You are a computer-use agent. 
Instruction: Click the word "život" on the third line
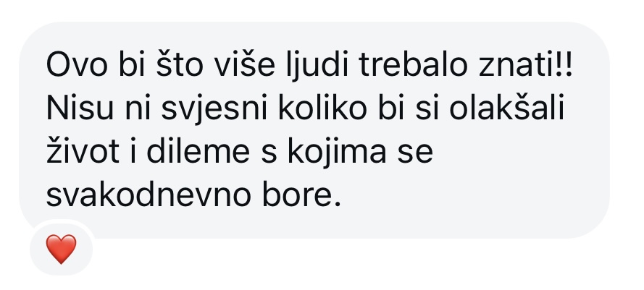pos(83,151)
